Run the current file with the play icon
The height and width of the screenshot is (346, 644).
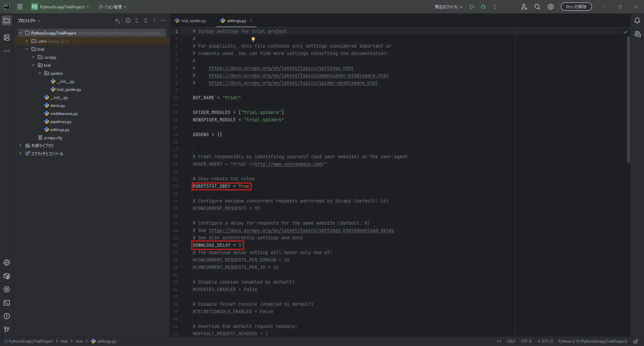tap(472, 7)
